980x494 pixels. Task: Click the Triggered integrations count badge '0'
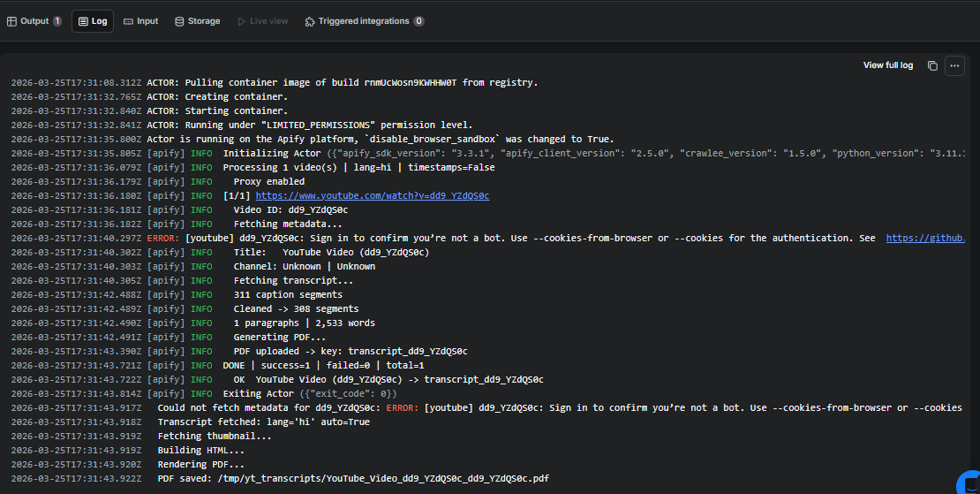point(418,21)
